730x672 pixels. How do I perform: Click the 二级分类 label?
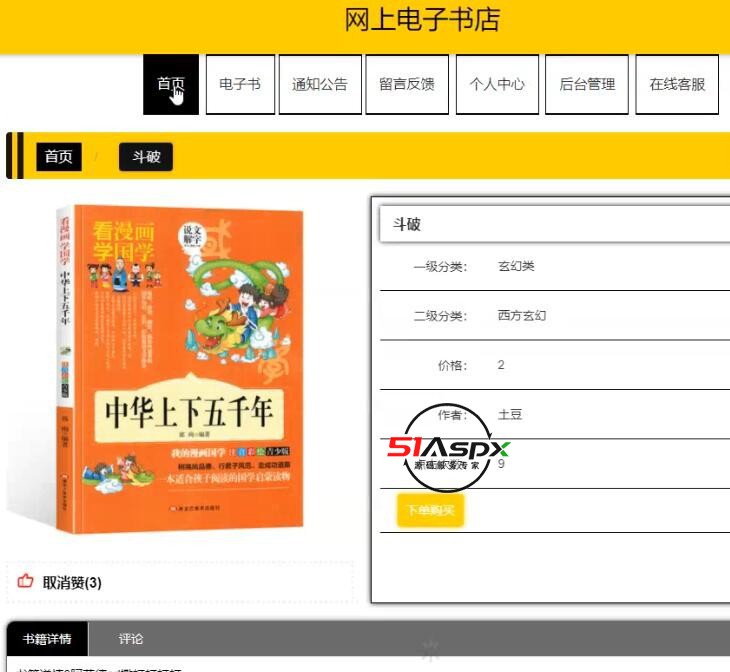click(x=440, y=316)
